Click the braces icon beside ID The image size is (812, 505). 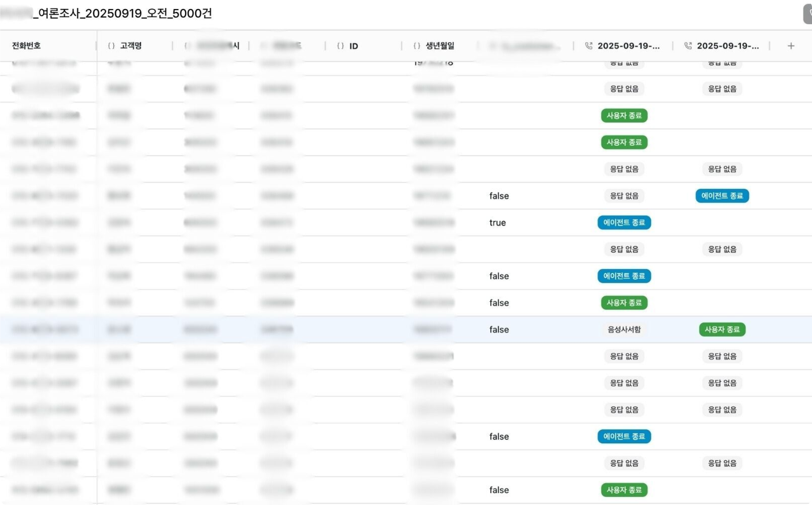[341, 46]
